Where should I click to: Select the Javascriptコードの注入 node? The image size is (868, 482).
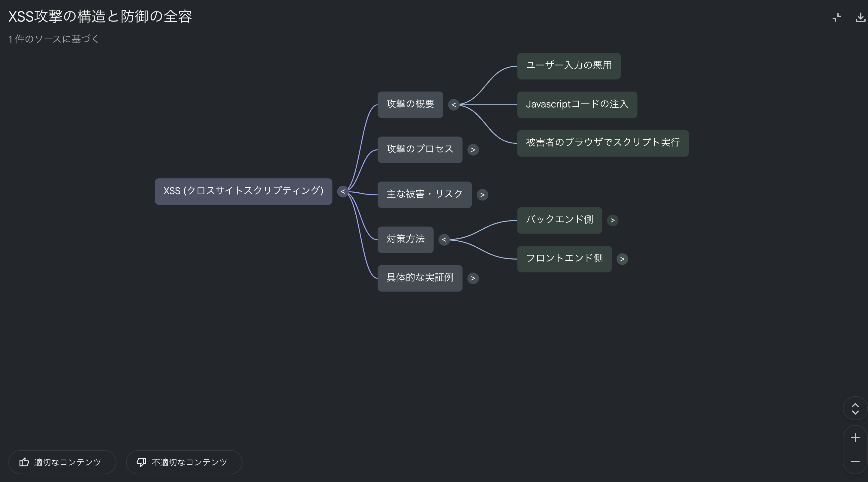pyautogui.click(x=577, y=105)
